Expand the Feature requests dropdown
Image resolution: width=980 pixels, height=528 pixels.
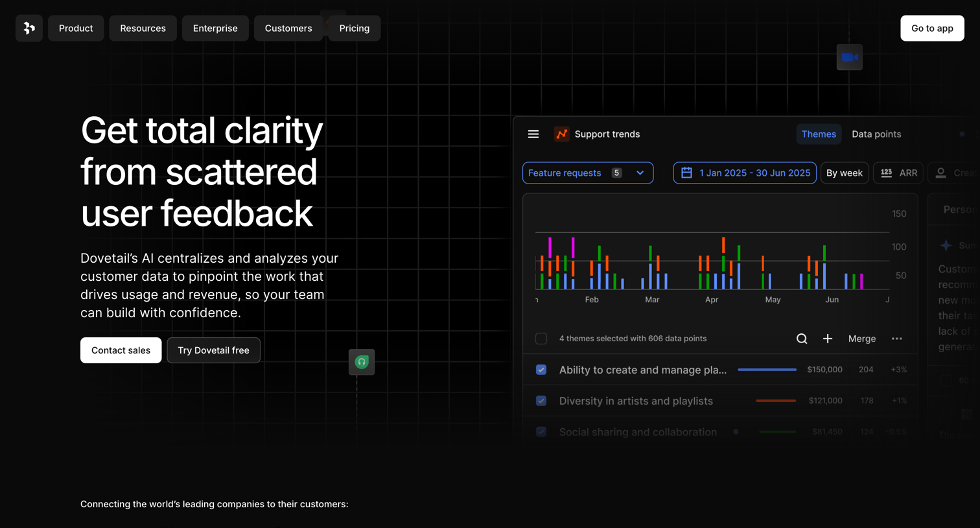588,173
